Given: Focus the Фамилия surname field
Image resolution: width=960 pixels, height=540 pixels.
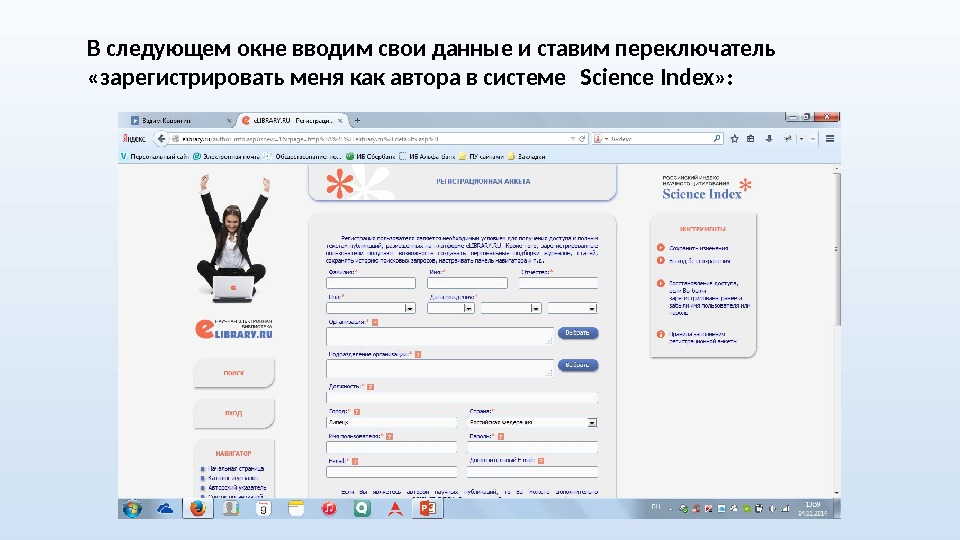Looking at the screenshot, I should tap(371, 283).
